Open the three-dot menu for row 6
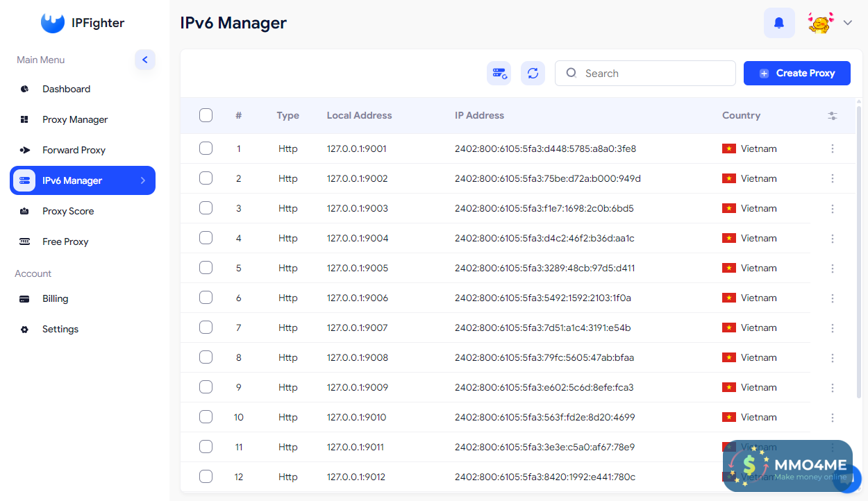 point(833,298)
